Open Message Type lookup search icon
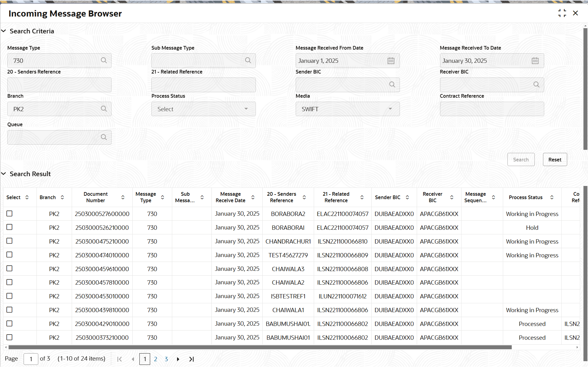Image resolution: width=588 pixels, height=367 pixels. coord(104,60)
